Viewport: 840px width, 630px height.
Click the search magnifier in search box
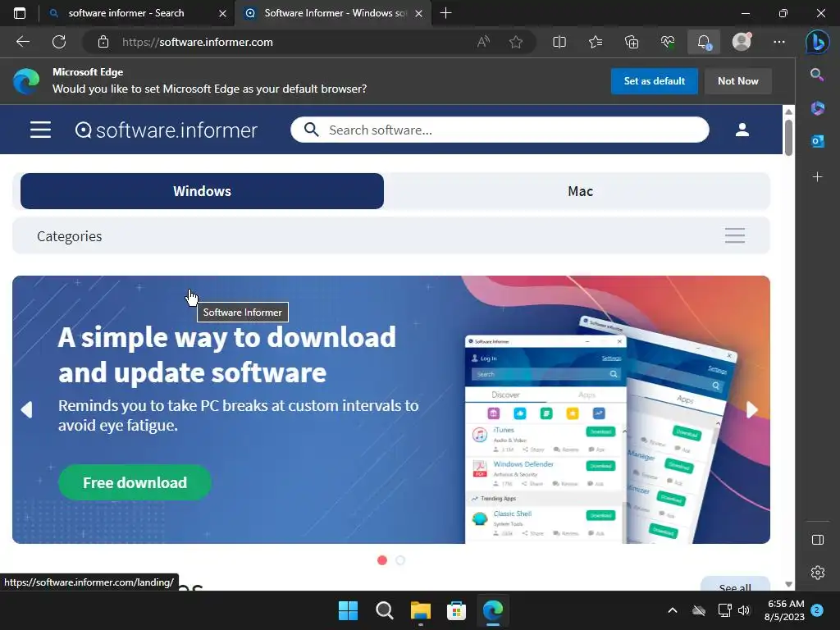coord(311,130)
